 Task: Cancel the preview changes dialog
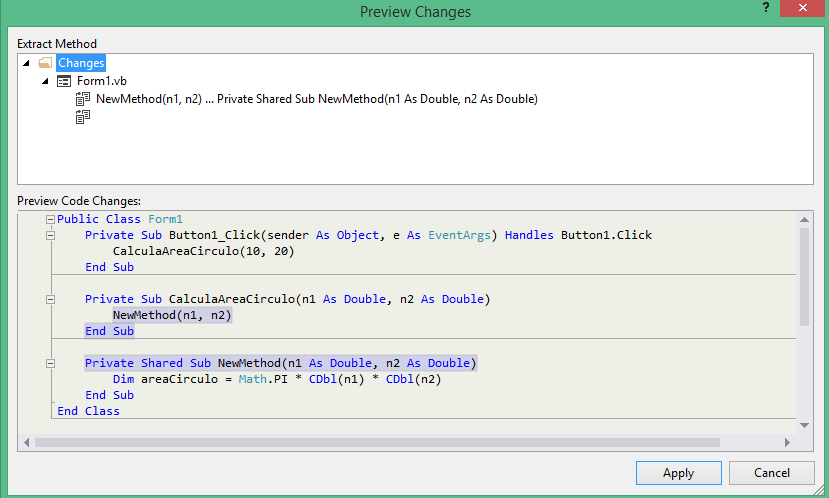(771, 473)
